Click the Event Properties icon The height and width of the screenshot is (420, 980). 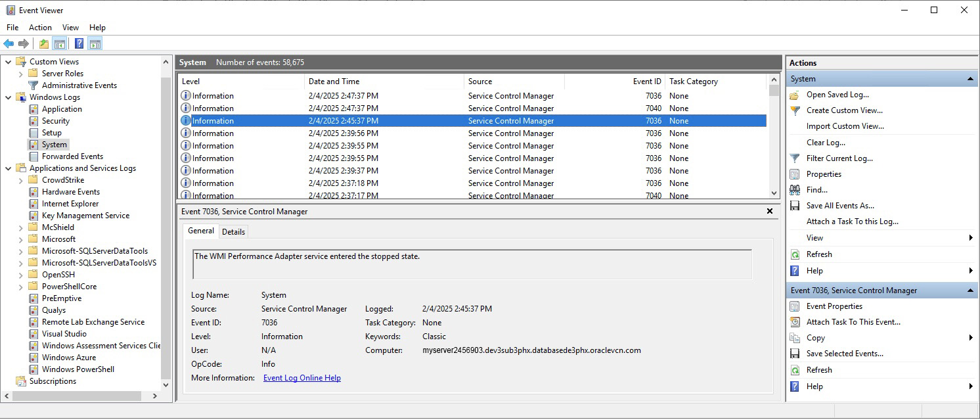(795, 306)
